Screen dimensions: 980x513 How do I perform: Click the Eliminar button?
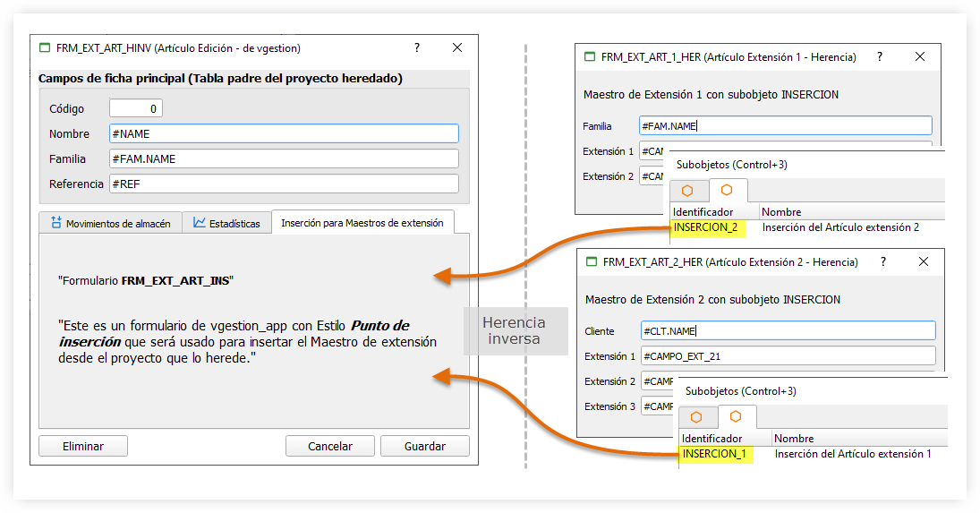[x=82, y=446]
